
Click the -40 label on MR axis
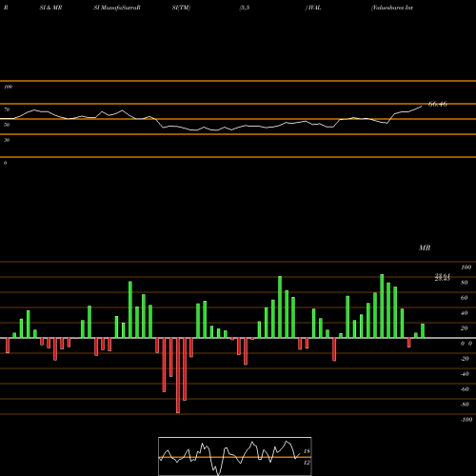pos(465,374)
